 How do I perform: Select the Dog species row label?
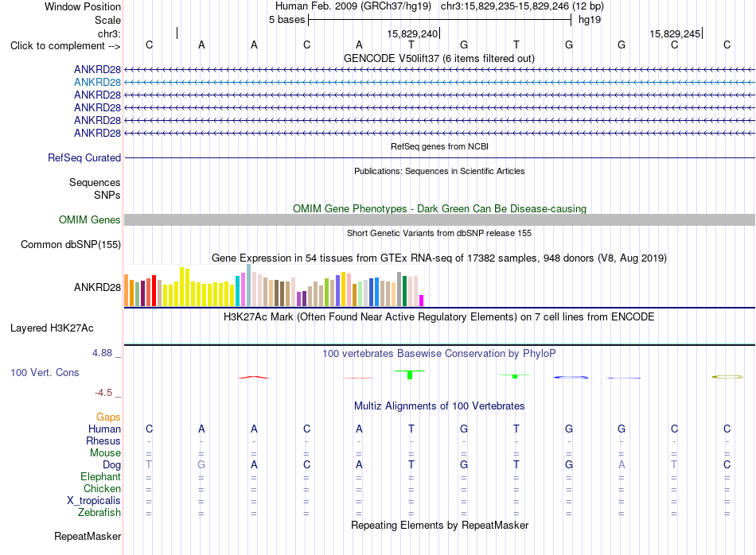(111, 465)
